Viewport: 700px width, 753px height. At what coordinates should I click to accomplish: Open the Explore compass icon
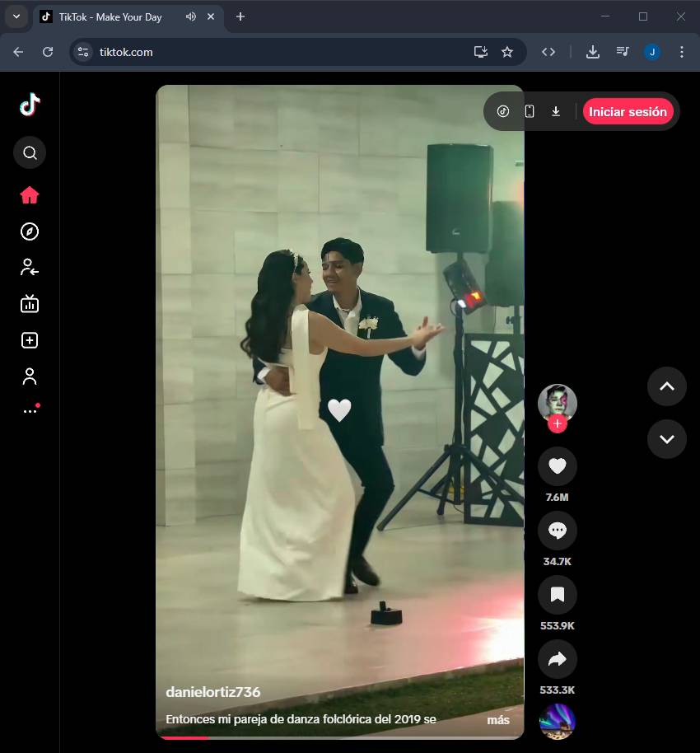tap(30, 232)
